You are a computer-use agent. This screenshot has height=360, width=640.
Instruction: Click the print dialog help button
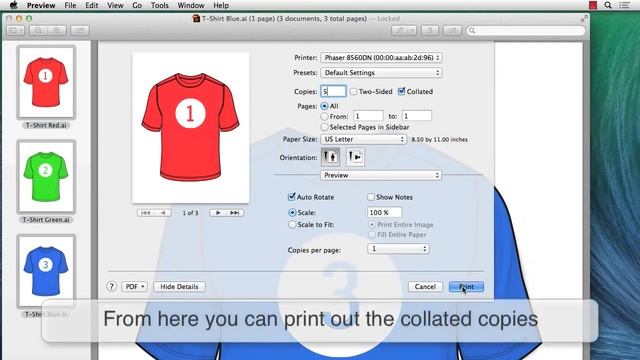tap(111, 287)
